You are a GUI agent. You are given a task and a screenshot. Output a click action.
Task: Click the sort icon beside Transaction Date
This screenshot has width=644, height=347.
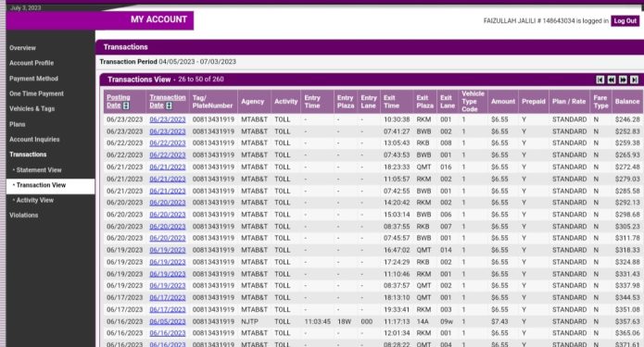169,105
